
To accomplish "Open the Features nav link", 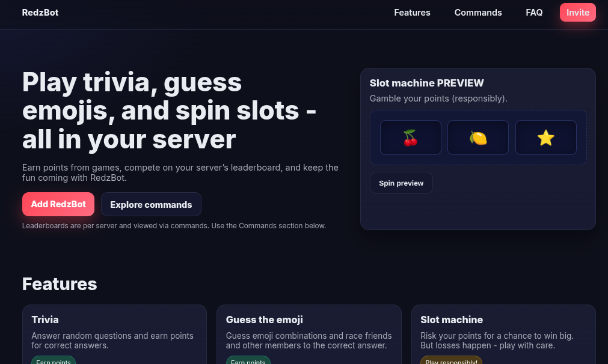I will tap(412, 13).
